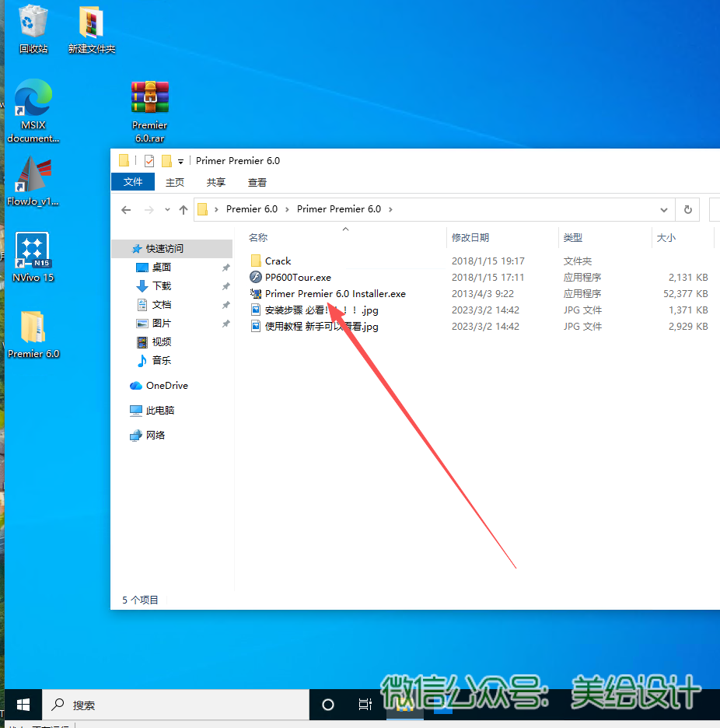This screenshot has height=728, width=720.
Task: Open the Crack folder
Action: [278, 261]
